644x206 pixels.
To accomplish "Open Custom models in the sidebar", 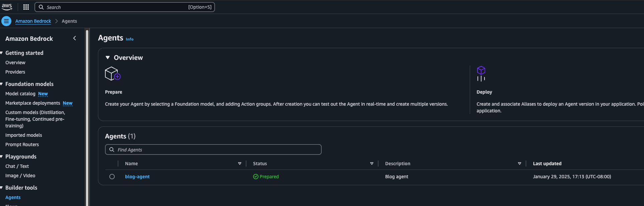I will point(35,119).
